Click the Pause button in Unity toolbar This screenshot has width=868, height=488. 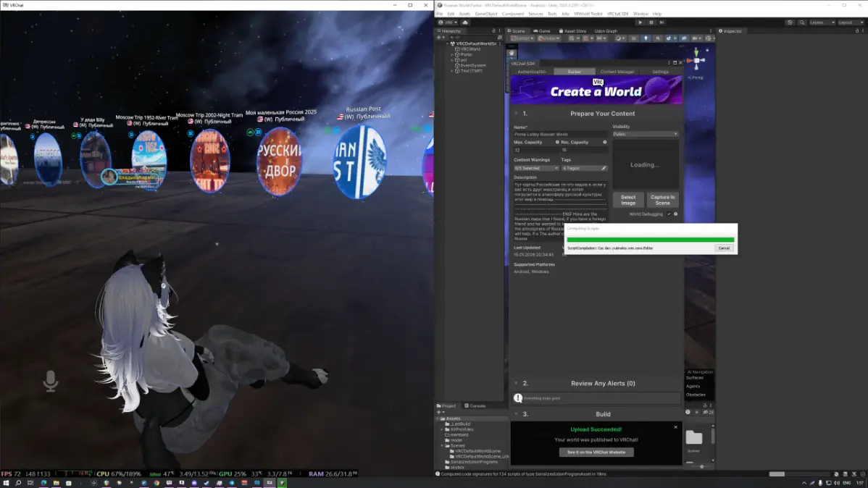click(651, 22)
